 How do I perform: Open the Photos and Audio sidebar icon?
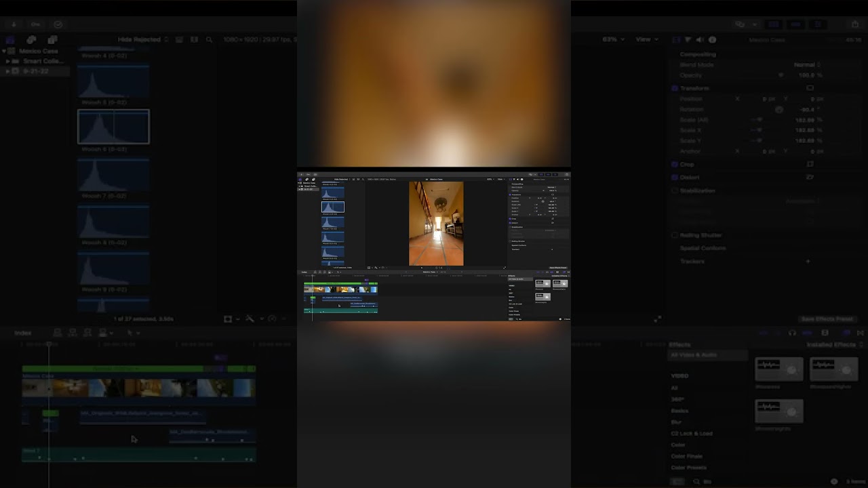31,40
